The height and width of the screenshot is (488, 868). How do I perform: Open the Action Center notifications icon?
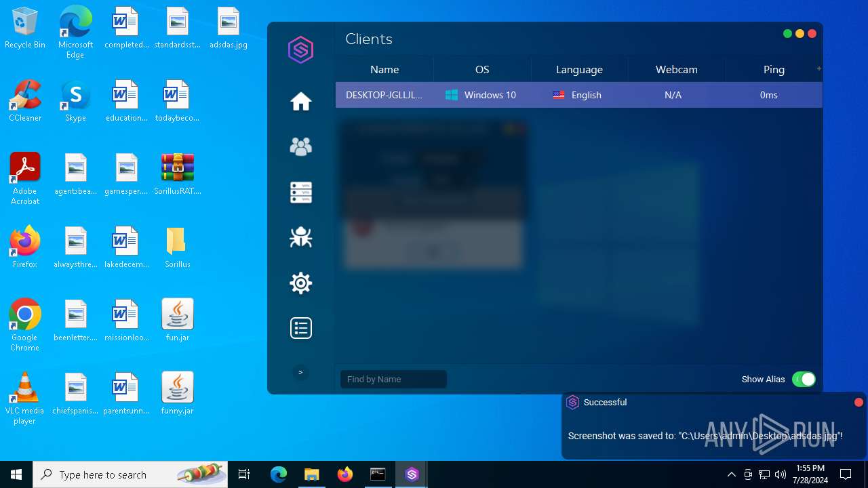click(x=846, y=474)
